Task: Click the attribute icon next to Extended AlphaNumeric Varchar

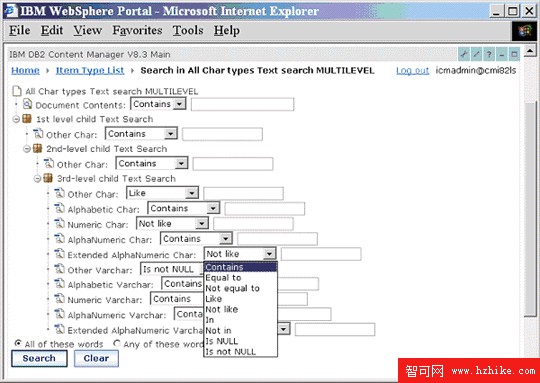Action: pyautogui.click(x=59, y=329)
